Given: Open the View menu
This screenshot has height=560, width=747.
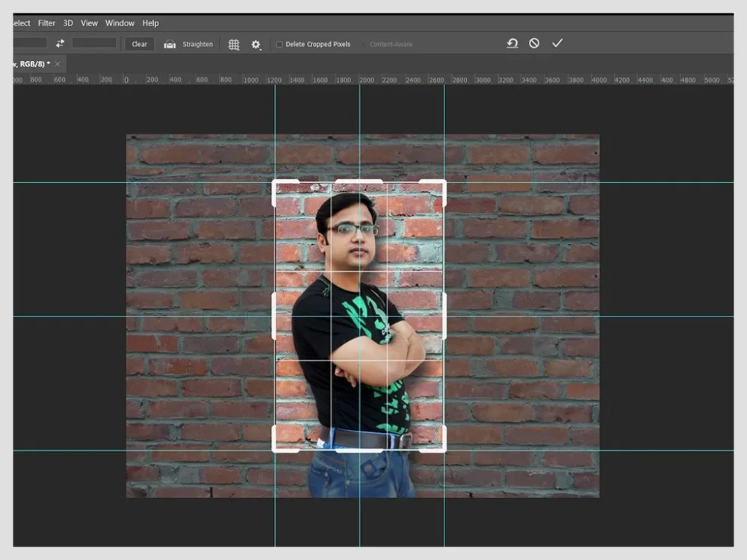Looking at the screenshot, I should click(89, 23).
